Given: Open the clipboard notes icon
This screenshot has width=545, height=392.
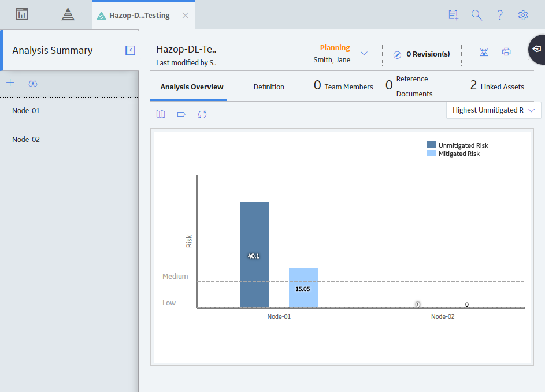Looking at the screenshot, I should 453,15.
